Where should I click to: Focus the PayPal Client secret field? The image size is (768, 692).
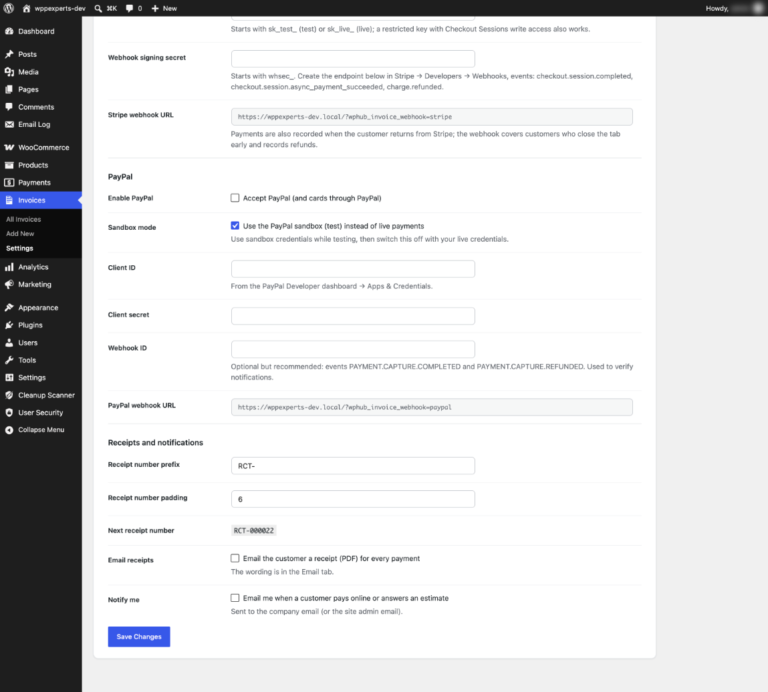coord(353,316)
